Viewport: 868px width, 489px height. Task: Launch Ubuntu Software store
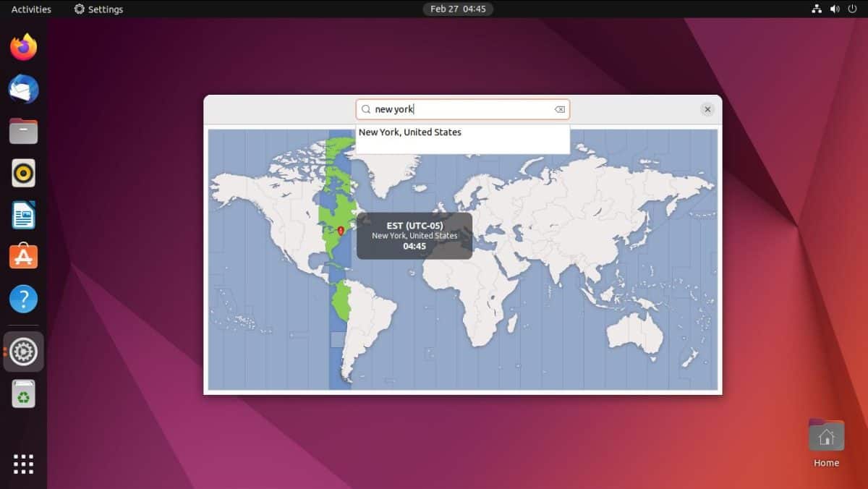[x=23, y=256]
